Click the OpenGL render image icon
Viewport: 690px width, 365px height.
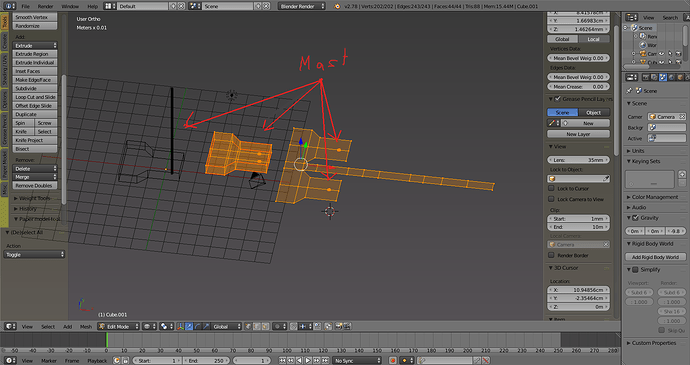339,326
